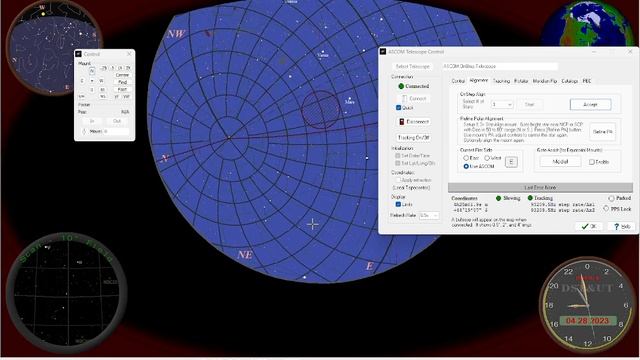
Task: Toggle the Set Lat/Long/Dir checkbox
Action: point(398,163)
